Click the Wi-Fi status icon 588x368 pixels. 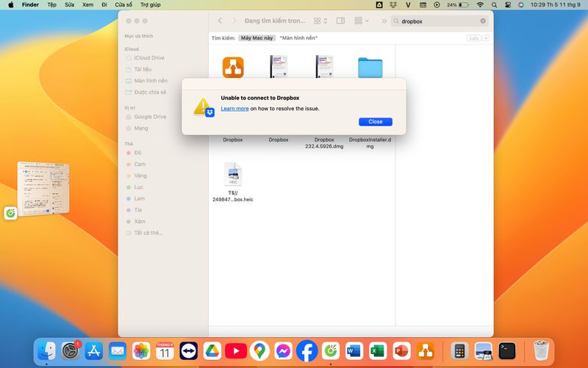click(x=480, y=4)
